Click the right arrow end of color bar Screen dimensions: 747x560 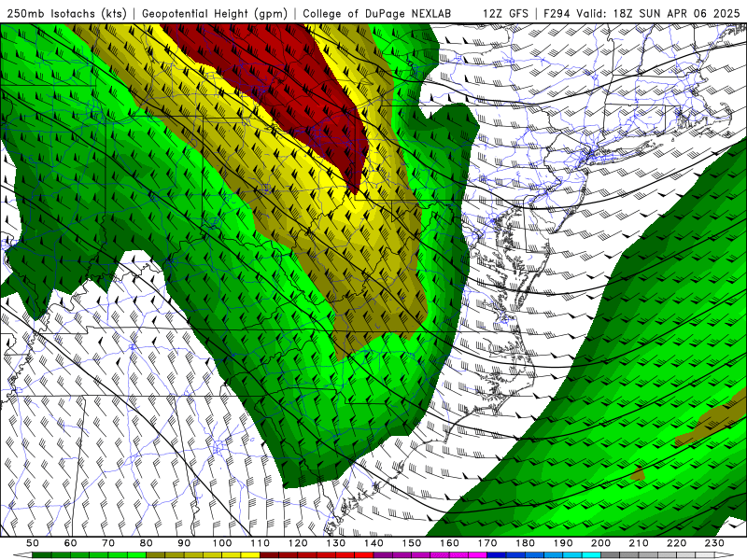tap(725, 555)
